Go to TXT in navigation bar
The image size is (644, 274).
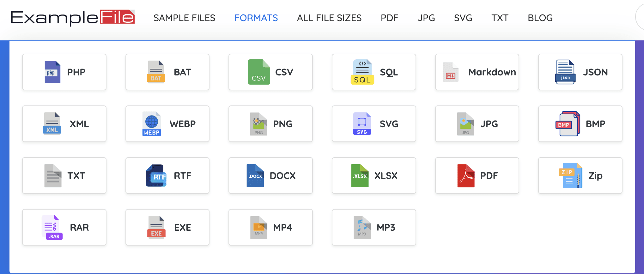(x=500, y=18)
